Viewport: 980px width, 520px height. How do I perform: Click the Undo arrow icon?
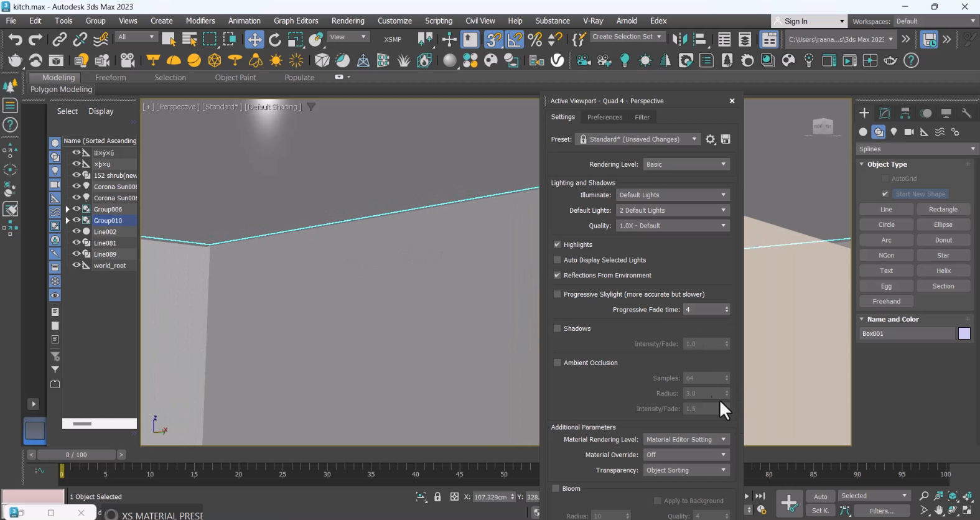coord(15,40)
